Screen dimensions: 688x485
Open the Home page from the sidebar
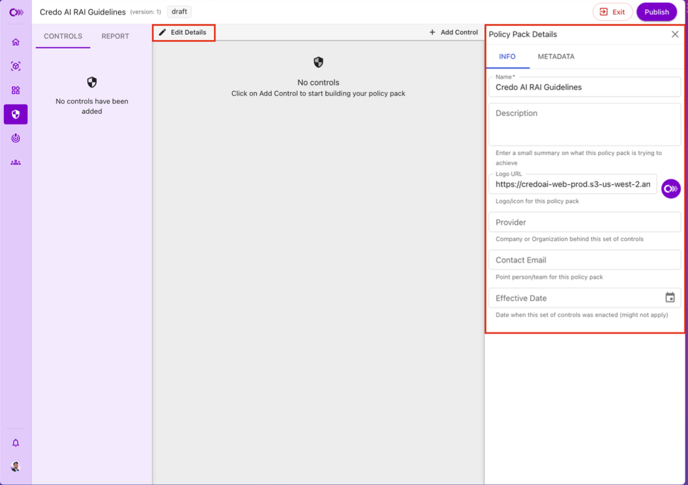pos(16,42)
